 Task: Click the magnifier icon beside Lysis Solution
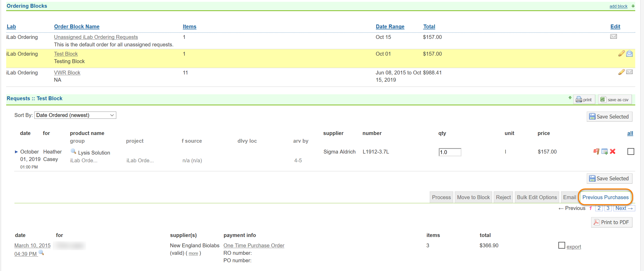tap(73, 151)
